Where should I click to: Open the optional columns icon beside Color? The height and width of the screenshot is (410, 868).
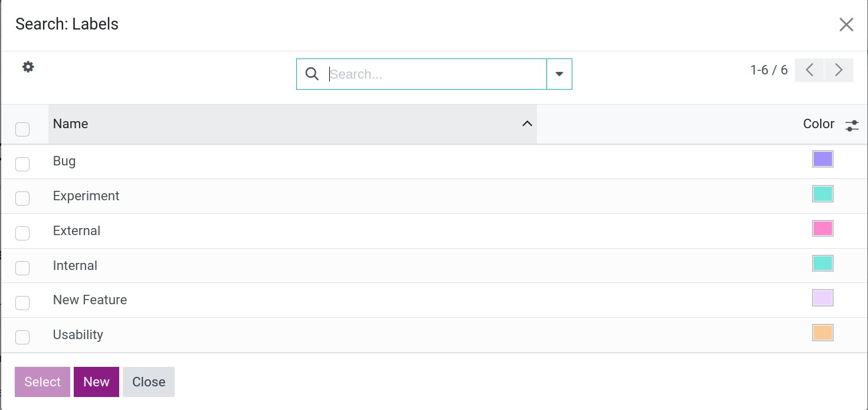(x=851, y=125)
